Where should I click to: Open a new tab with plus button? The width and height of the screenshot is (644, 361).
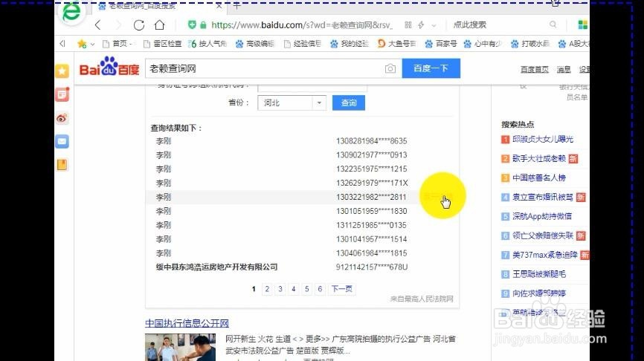[237, 6]
